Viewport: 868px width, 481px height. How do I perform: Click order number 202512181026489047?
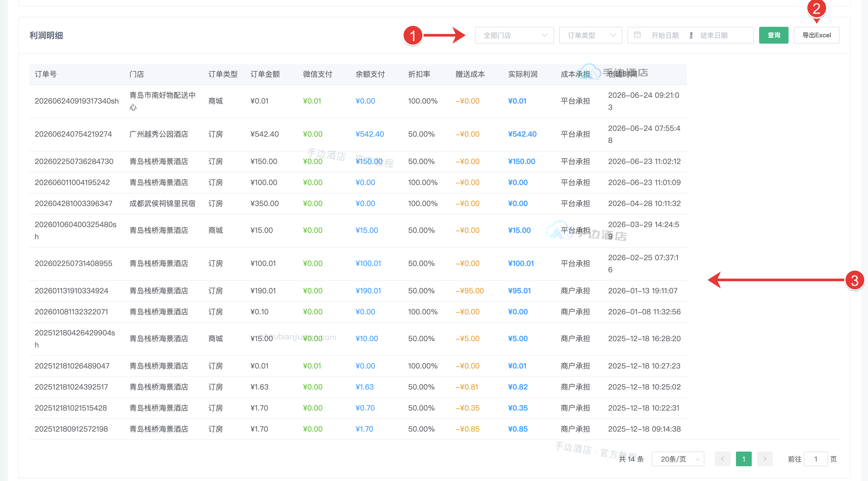(x=72, y=366)
